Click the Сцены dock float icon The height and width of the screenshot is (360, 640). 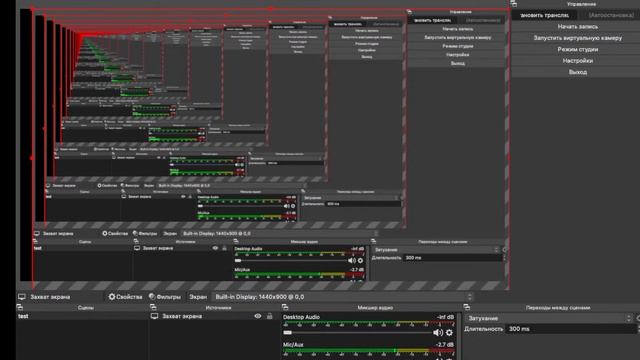(x=20, y=307)
